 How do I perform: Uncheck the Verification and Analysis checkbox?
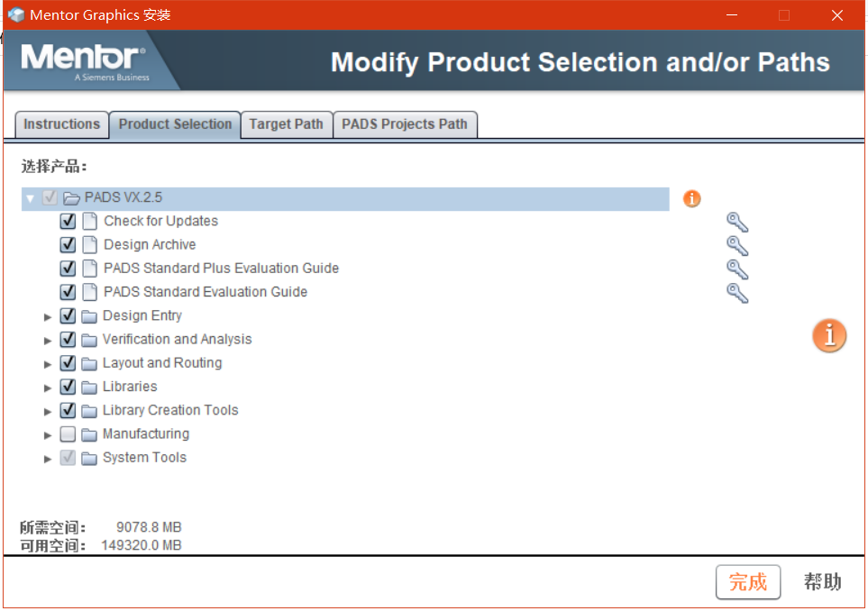coord(68,339)
